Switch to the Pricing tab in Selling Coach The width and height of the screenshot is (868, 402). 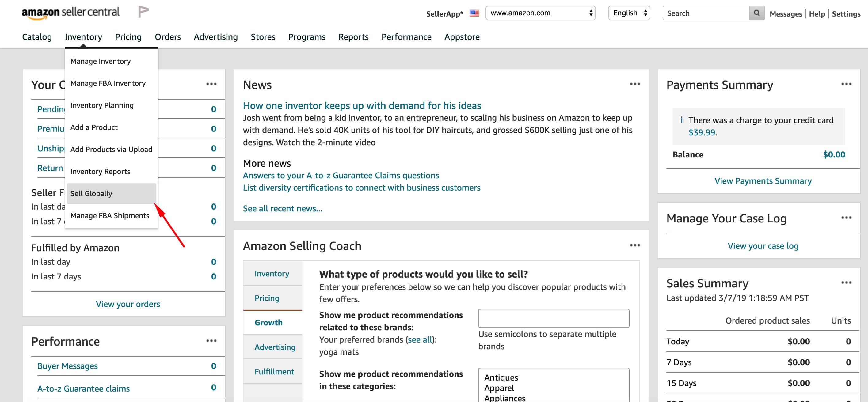(x=267, y=298)
